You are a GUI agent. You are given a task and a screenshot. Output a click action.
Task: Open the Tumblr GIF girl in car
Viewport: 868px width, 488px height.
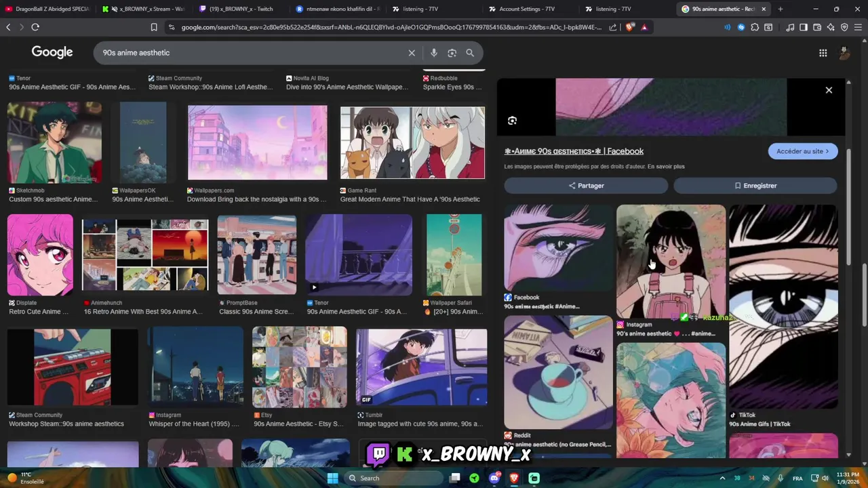click(421, 367)
